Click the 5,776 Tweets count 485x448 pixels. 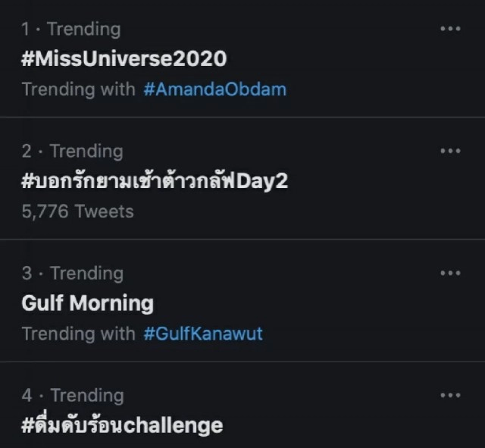[77, 211]
